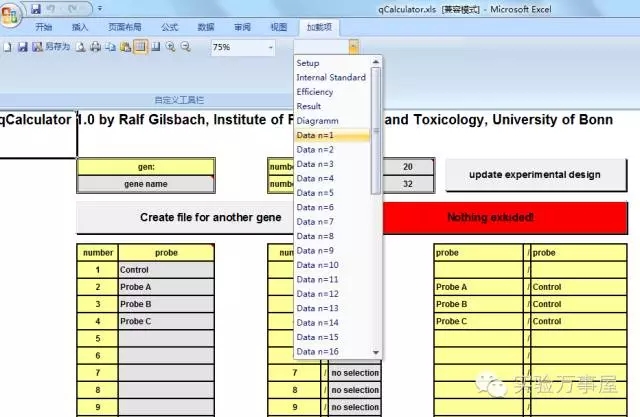Switch to the 开始 ribbon tab
The width and height of the screenshot is (640, 417).
point(43,27)
